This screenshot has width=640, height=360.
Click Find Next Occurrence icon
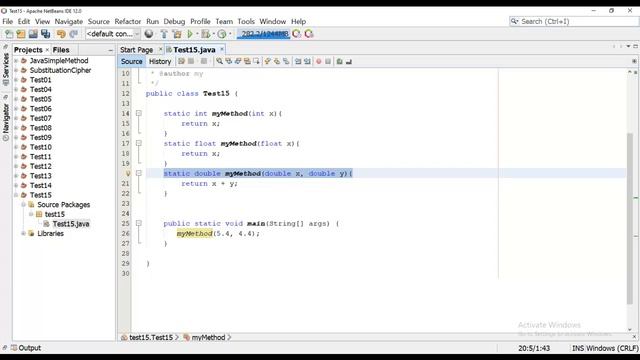tap(238, 61)
